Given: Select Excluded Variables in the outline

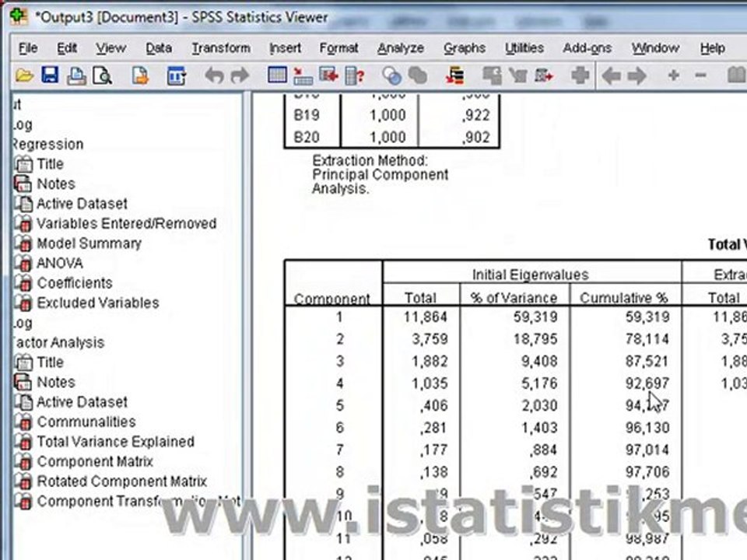Looking at the screenshot, I should tap(98, 303).
